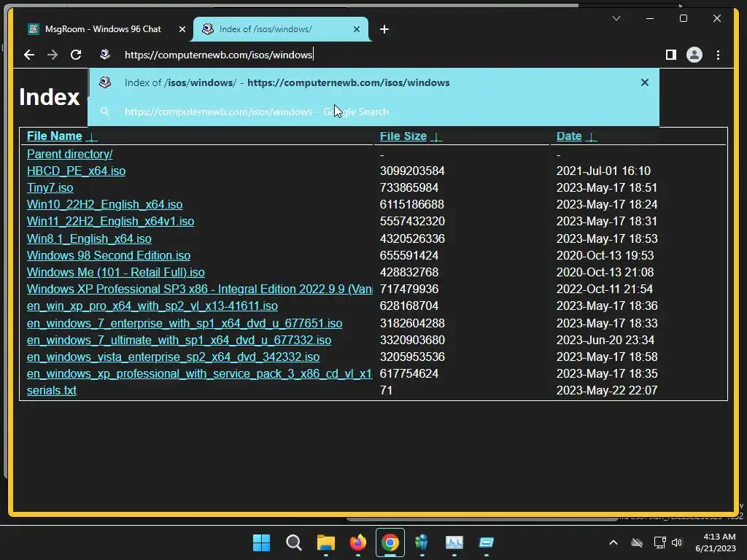The height and width of the screenshot is (560, 747).
Task: Open the network status tray icon
Action: (659, 542)
